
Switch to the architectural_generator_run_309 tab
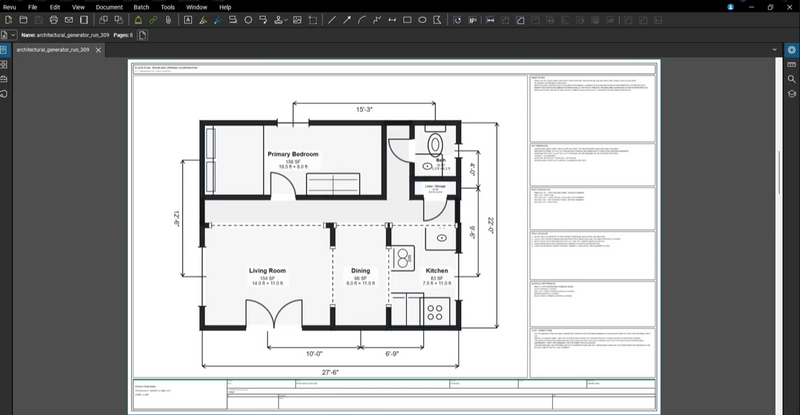coord(53,50)
